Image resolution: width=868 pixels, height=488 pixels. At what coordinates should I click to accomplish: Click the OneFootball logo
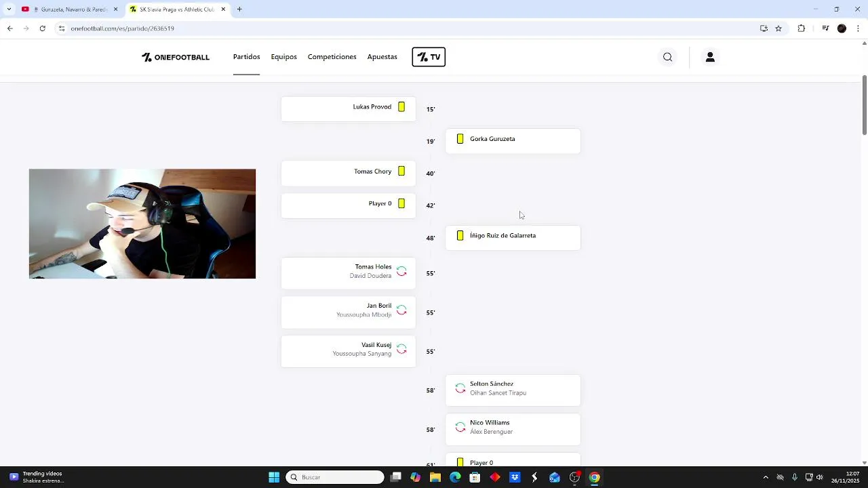click(x=176, y=57)
